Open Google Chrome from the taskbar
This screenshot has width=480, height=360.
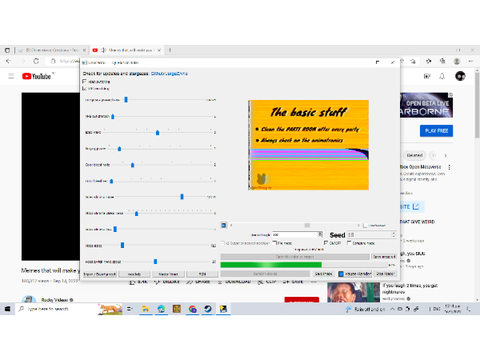point(192,309)
